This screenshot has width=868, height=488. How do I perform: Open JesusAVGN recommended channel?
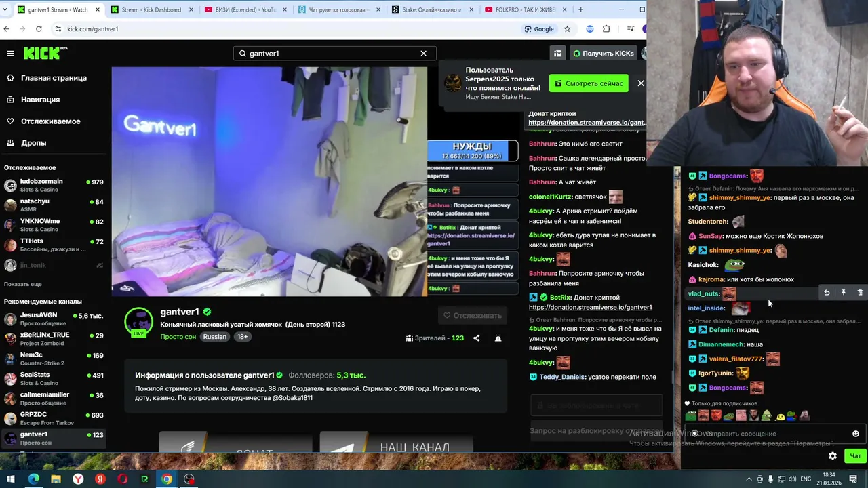(54, 319)
